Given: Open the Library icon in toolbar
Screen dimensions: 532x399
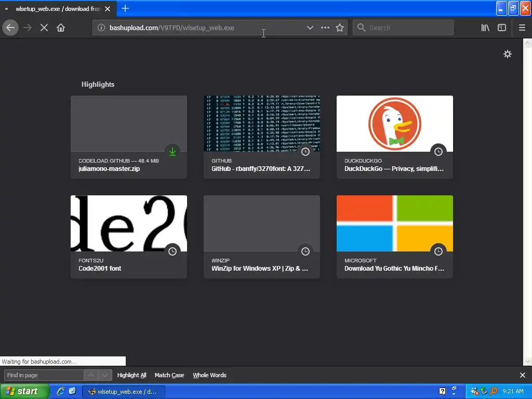Looking at the screenshot, I should click(485, 28).
